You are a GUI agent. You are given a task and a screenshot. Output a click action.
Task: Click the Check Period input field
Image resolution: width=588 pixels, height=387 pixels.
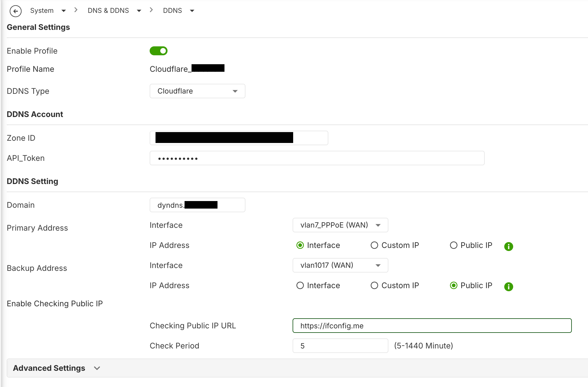(340, 346)
